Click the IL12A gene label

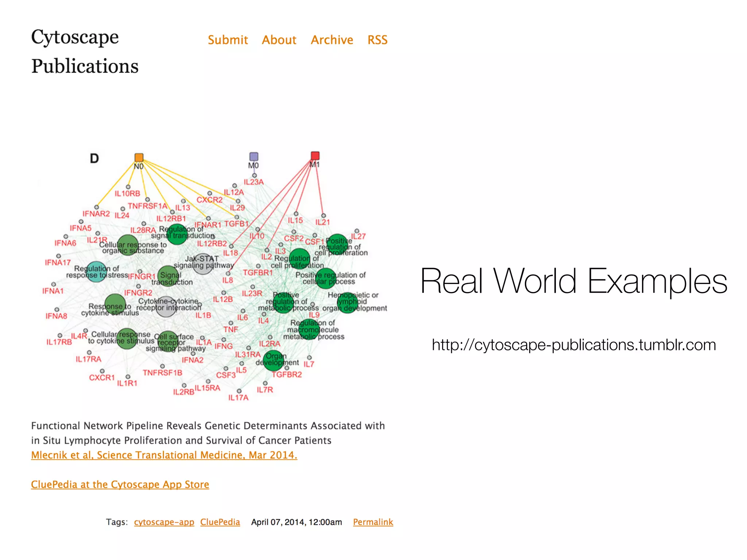(x=234, y=192)
